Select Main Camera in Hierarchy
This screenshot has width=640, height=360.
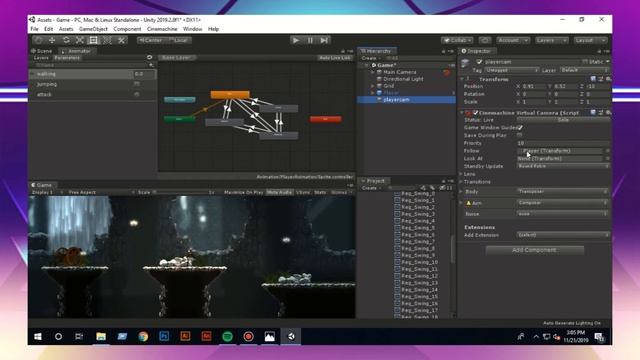(x=400, y=72)
